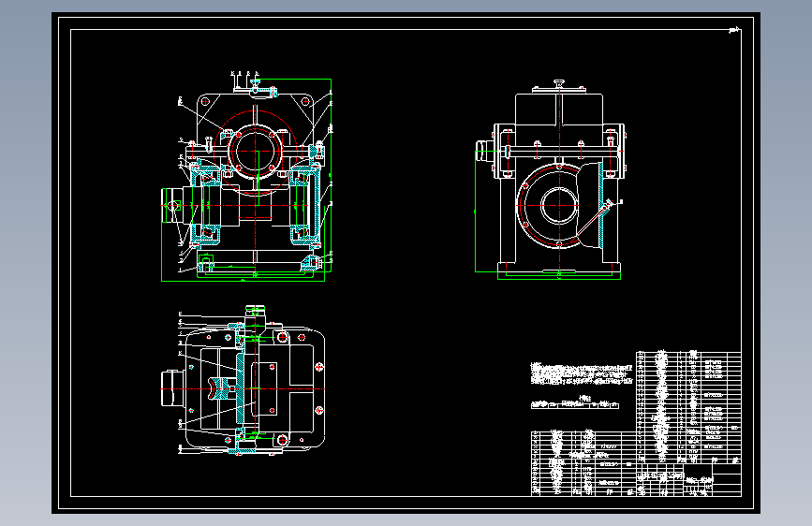The height and width of the screenshot is (526, 812).
Task: Select the green height dimension line left of side view
Action: click(476, 212)
